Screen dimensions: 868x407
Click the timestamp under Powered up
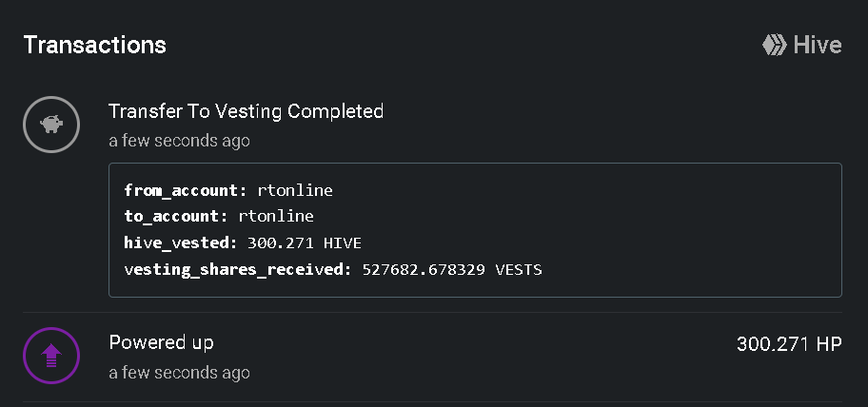pos(179,372)
